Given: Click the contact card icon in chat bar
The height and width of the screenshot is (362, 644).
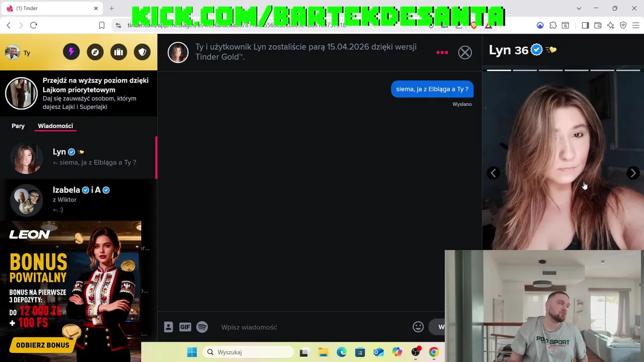Looking at the screenshot, I should tap(169, 327).
